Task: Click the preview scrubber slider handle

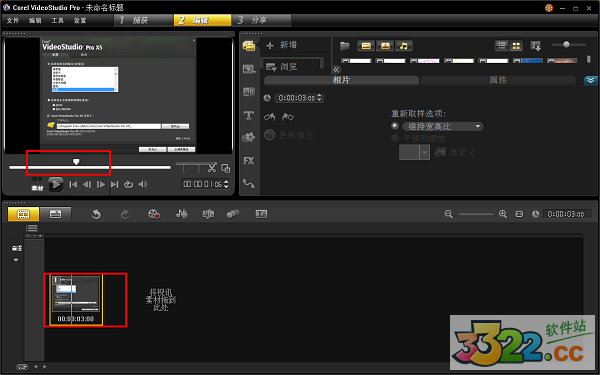Action: coord(76,162)
